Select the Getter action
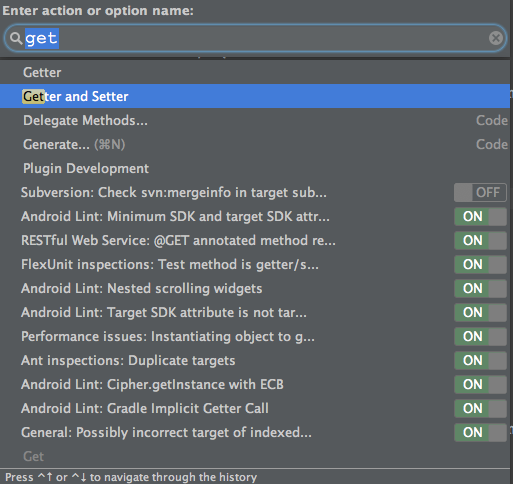This screenshot has width=513, height=484. point(255,72)
